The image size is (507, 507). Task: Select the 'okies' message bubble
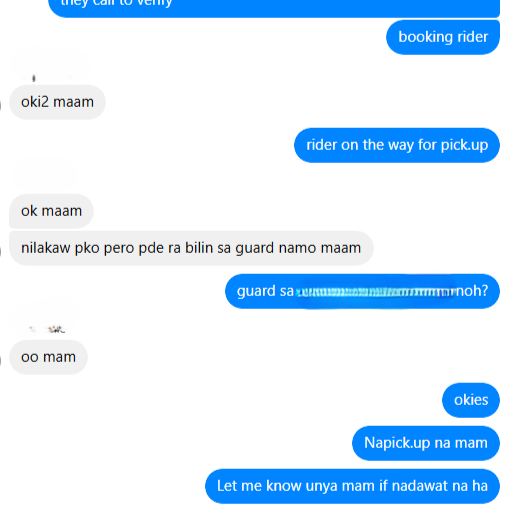[471, 400]
